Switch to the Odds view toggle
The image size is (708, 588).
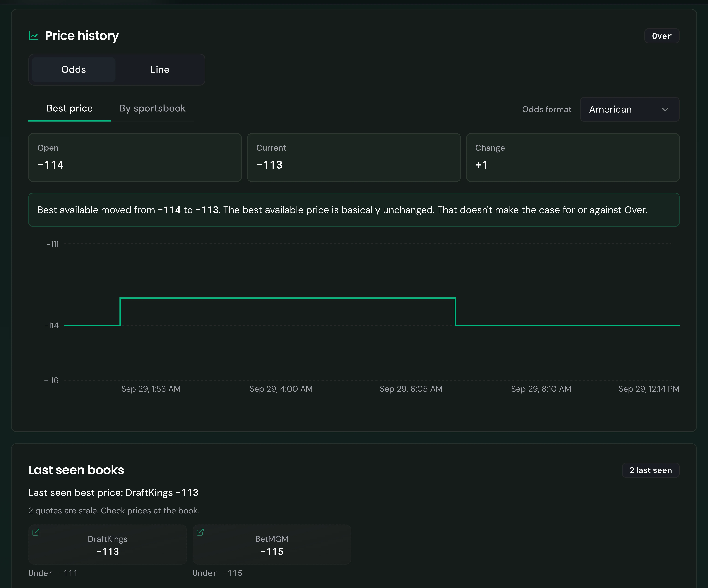(x=74, y=70)
